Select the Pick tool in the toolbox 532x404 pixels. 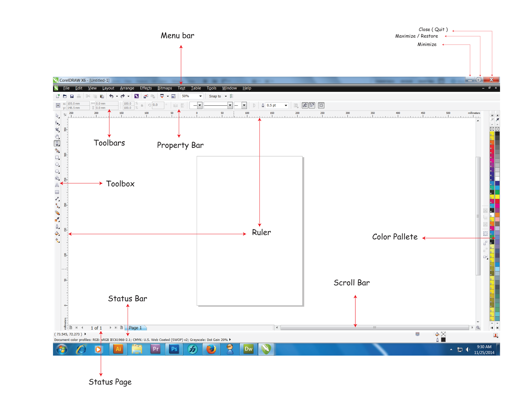57,115
